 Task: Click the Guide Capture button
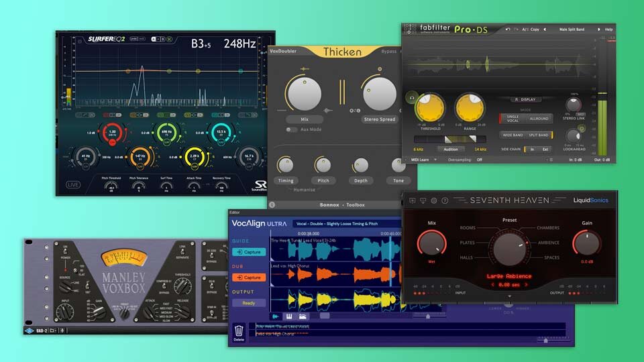249,252
